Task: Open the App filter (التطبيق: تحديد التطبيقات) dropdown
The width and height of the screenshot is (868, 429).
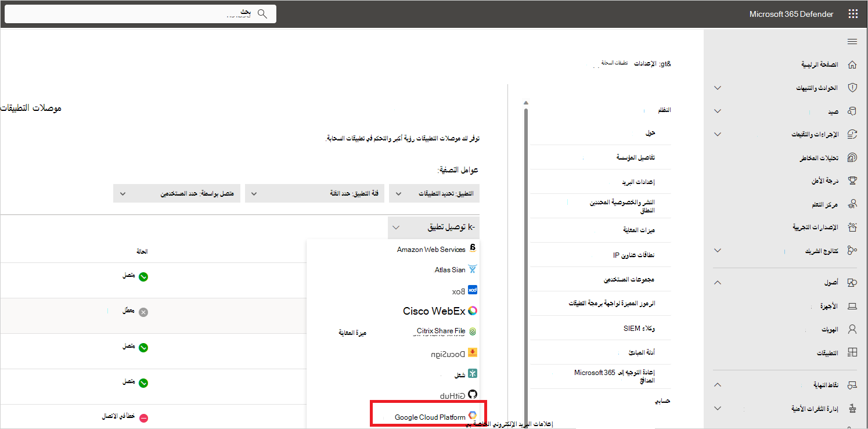Action: pyautogui.click(x=434, y=193)
